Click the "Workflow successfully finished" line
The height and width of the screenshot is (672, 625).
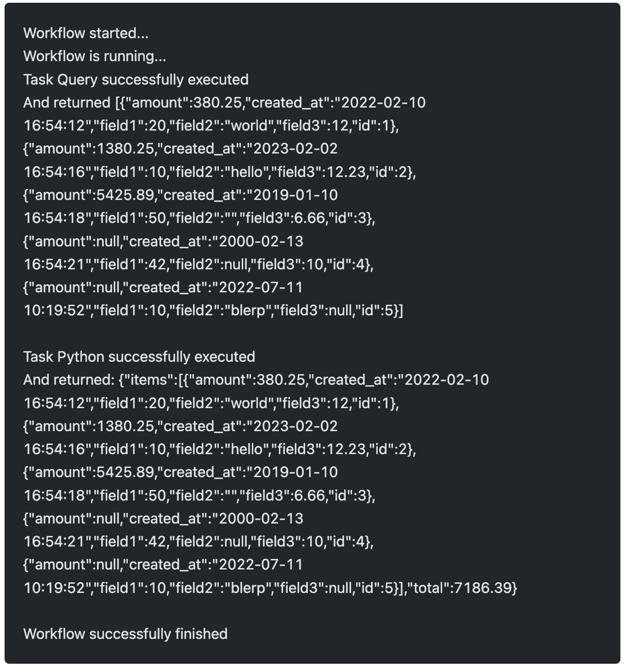tap(125, 634)
